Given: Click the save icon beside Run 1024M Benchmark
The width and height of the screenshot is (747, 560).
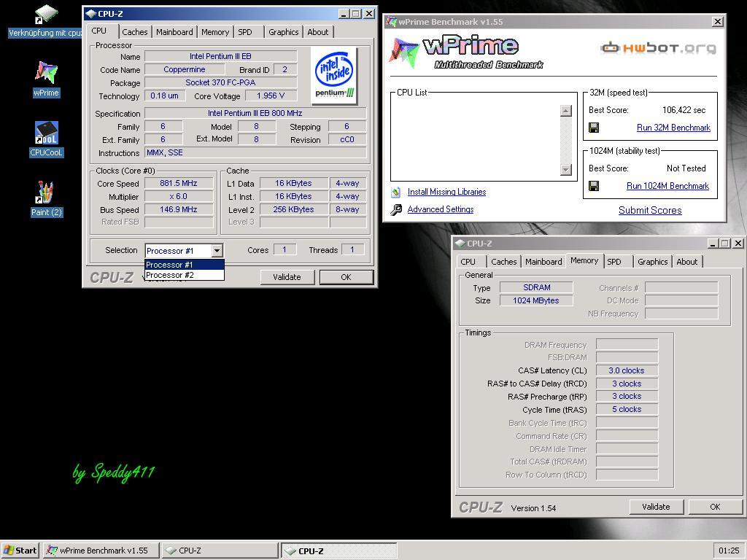Looking at the screenshot, I should click(x=594, y=186).
